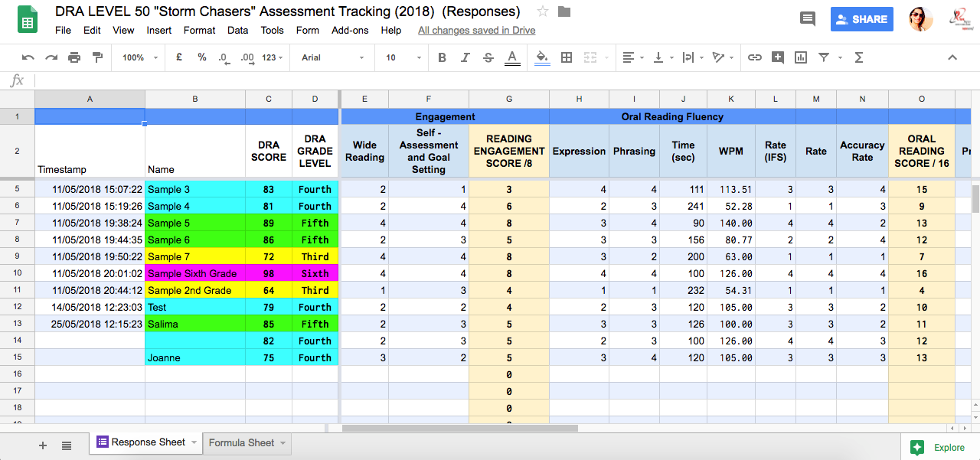
Task: Open the borders tool
Action: pos(567,57)
